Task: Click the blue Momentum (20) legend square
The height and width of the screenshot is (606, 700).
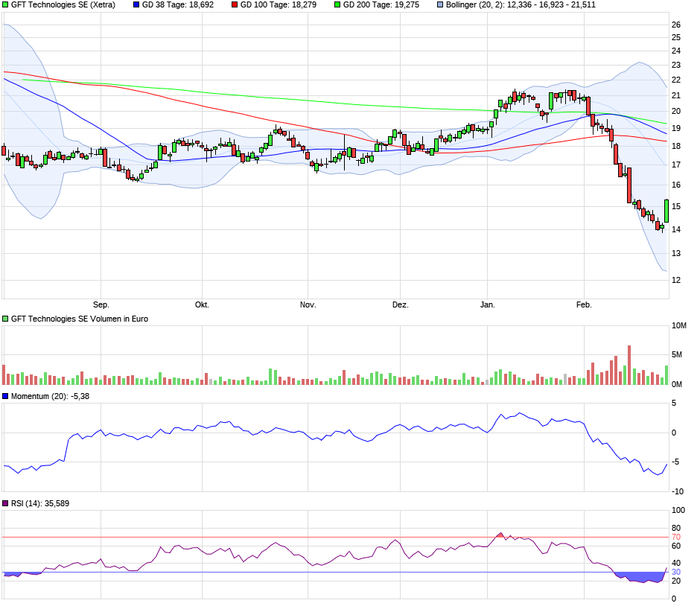Action: click(x=6, y=396)
